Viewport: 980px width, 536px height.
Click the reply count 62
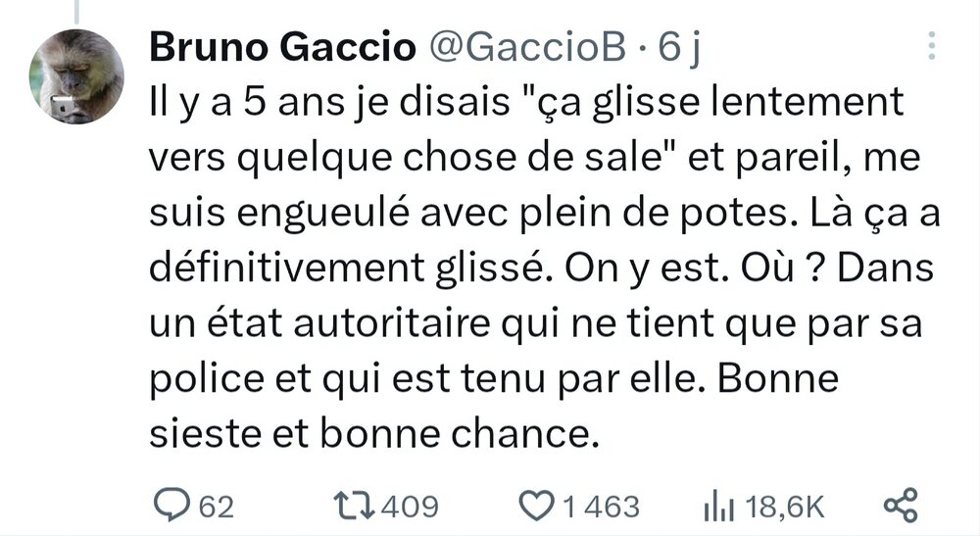[x=217, y=507]
